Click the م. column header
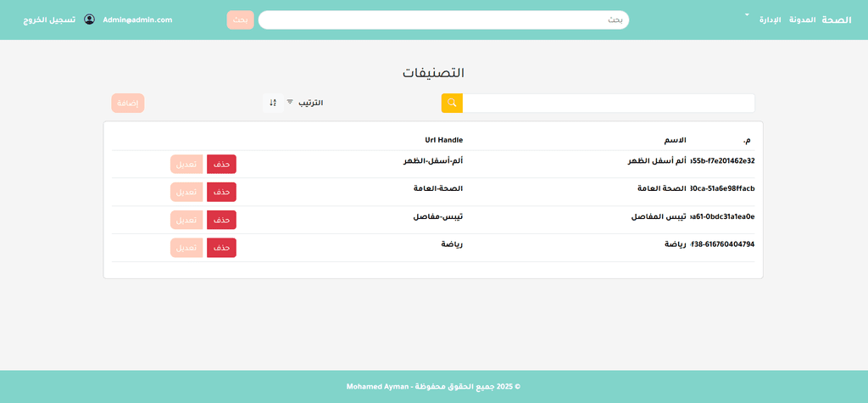This screenshot has width=868, height=403. tap(748, 142)
